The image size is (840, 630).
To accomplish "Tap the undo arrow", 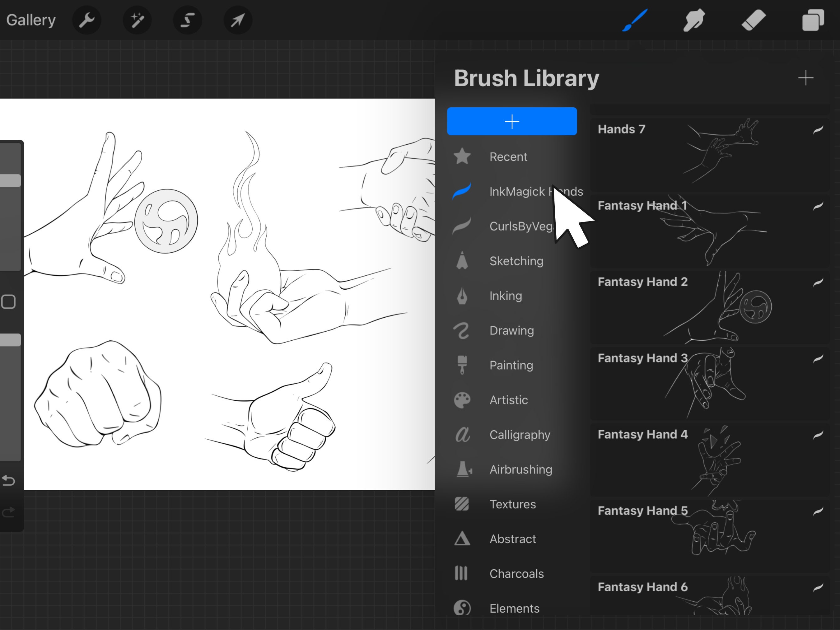I will point(8,480).
